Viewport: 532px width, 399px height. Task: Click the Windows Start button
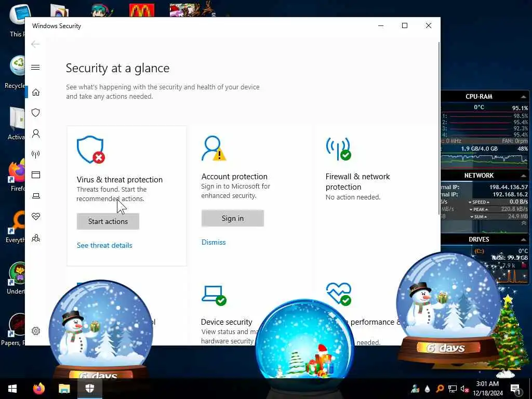(x=12, y=389)
